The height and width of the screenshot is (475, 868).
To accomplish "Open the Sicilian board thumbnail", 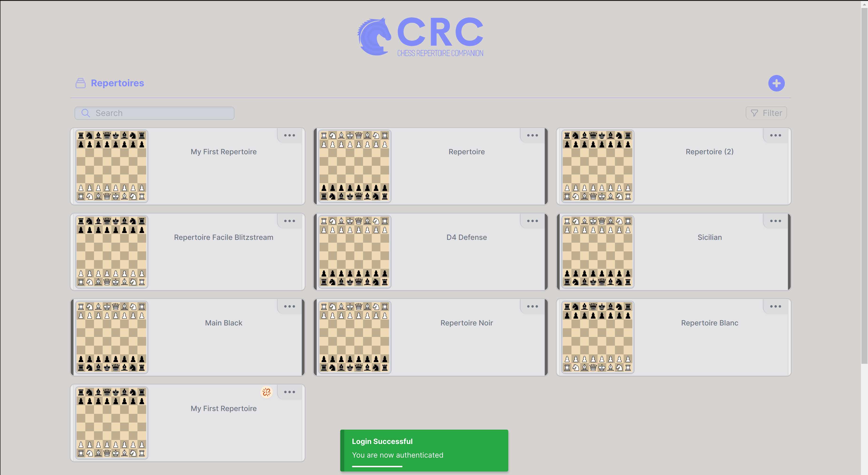I will (x=597, y=251).
